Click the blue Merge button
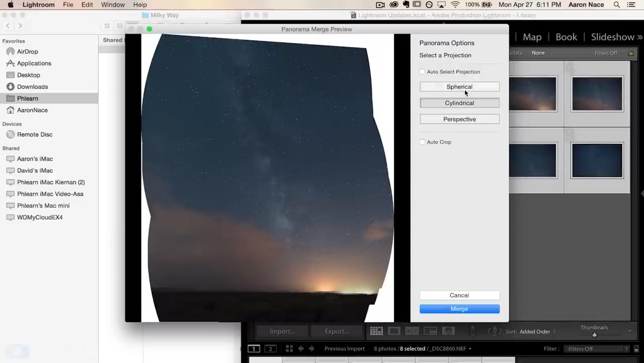 pyautogui.click(x=459, y=309)
